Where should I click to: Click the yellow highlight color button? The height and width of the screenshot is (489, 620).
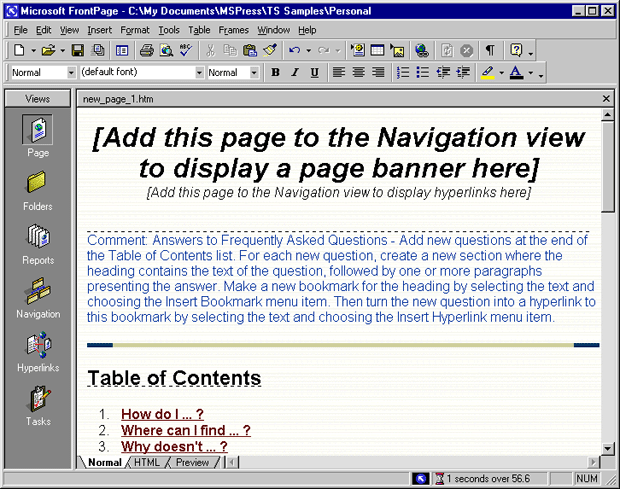click(487, 73)
